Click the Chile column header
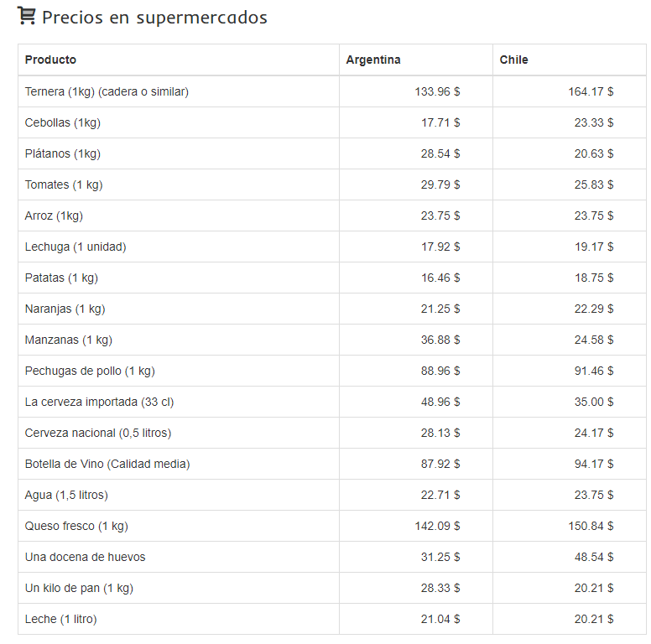651x644 pixels. [x=513, y=60]
